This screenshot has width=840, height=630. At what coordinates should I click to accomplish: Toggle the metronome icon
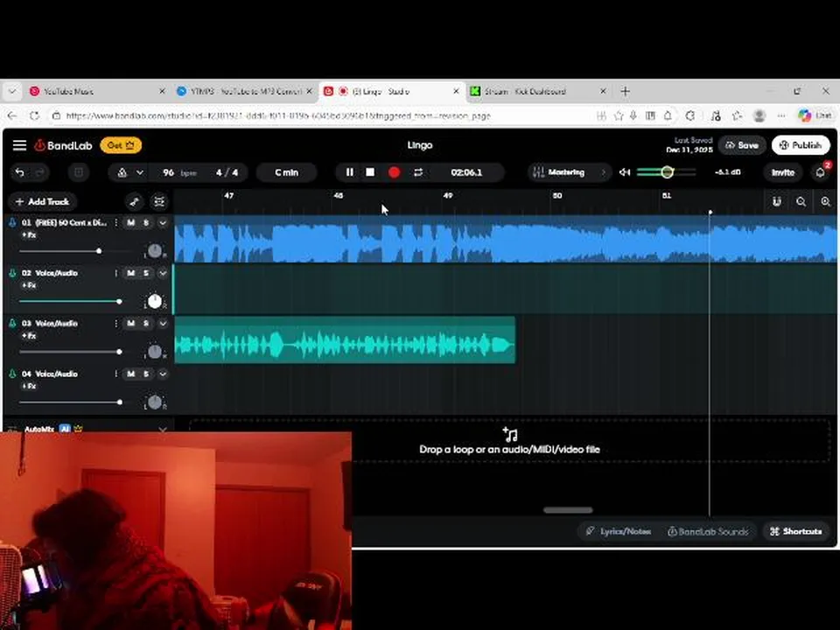tap(122, 172)
